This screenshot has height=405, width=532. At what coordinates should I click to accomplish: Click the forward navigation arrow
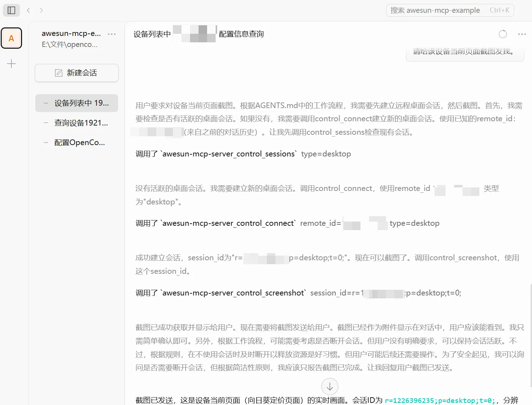click(41, 10)
